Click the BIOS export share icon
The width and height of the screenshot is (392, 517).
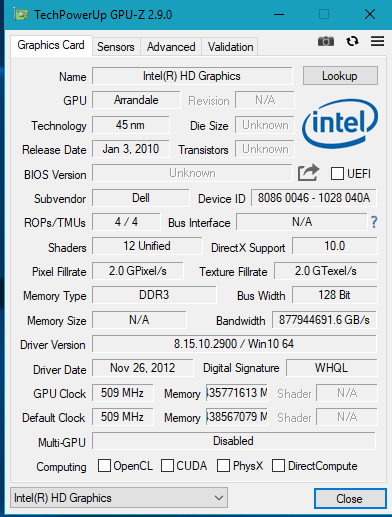(308, 173)
